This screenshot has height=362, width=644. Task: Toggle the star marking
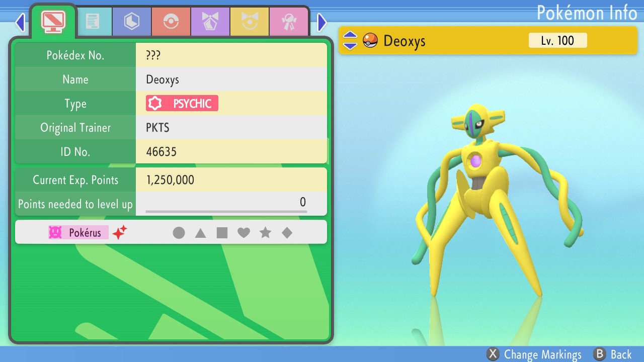click(265, 233)
